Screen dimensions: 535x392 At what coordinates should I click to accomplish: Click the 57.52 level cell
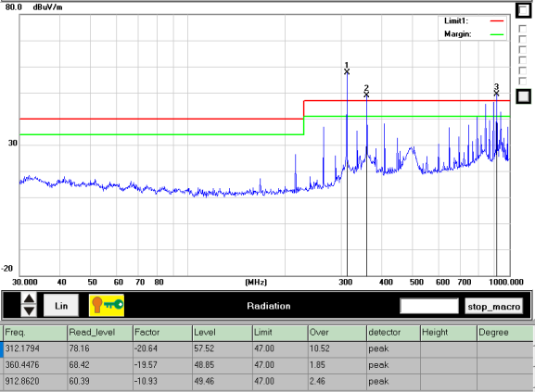click(223, 349)
